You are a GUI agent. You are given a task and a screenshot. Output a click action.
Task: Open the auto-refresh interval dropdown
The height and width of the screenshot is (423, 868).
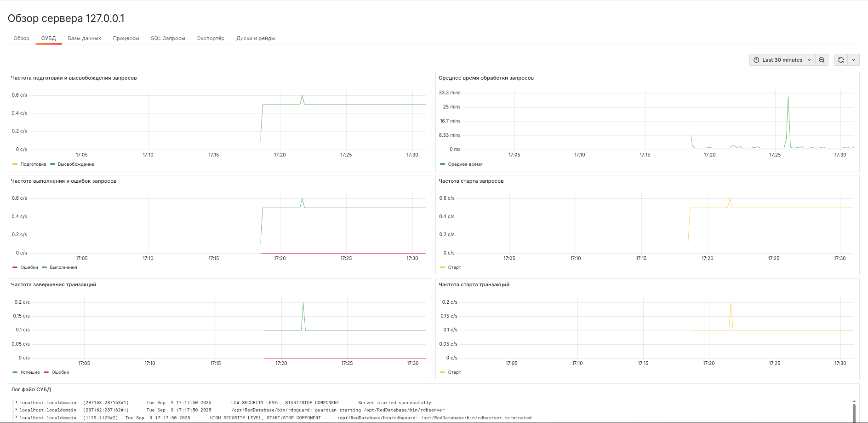tap(854, 60)
